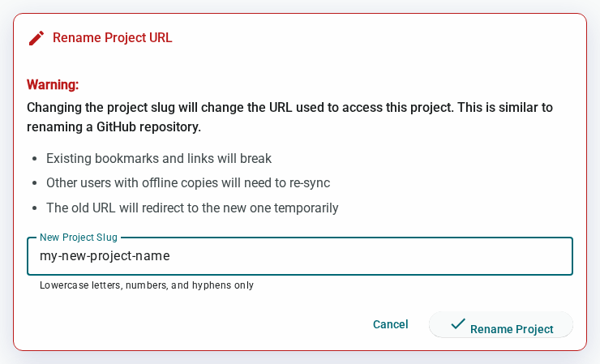Click the bullet dot before 'The old URL'
This screenshot has height=364, width=600.
pos(35,208)
